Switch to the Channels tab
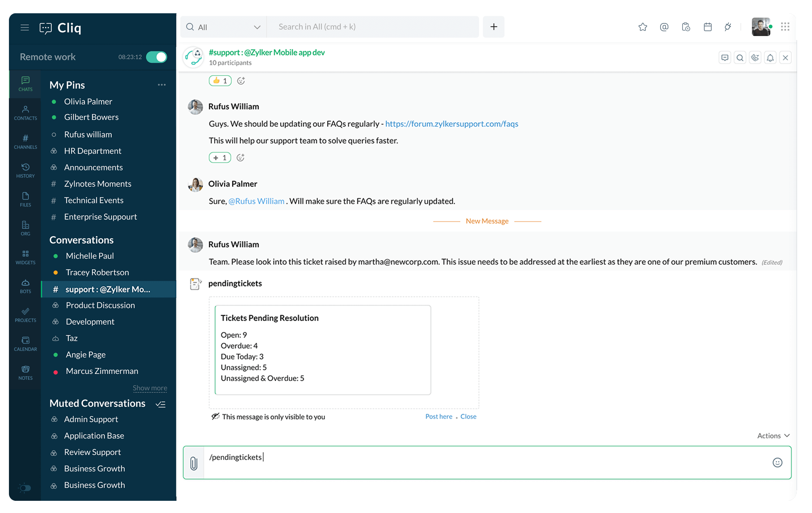This screenshot has width=812, height=513. click(x=25, y=141)
